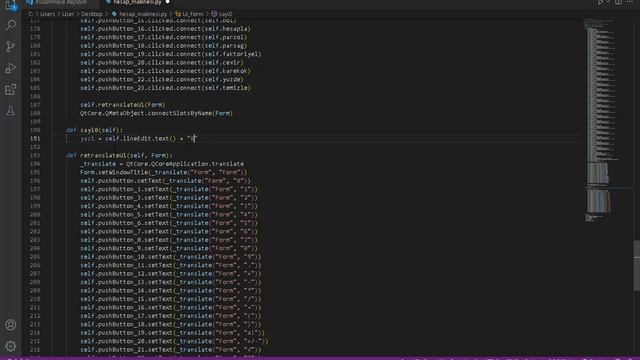Open the Source Control view
640x360 pixels.
click(11, 47)
